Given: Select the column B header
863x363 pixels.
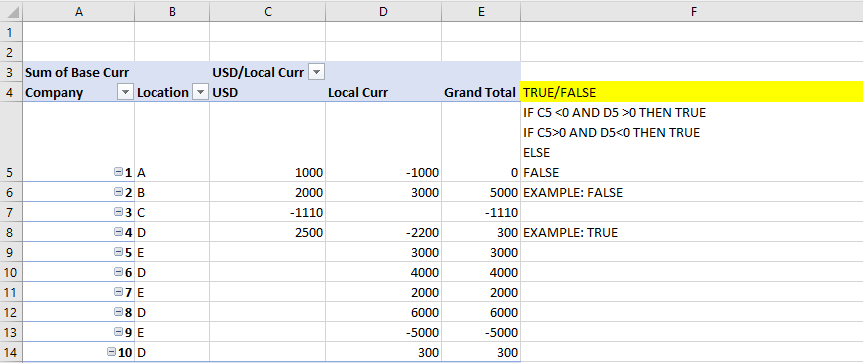Looking at the screenshot, I should (172, 11).
